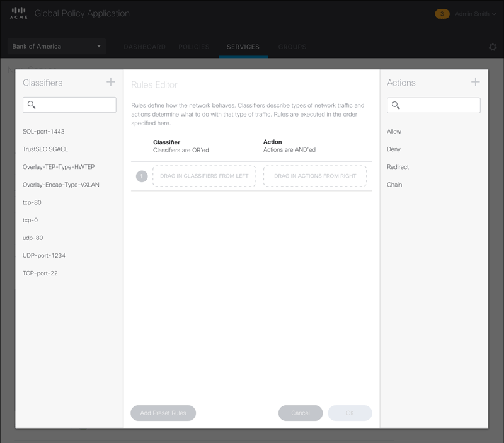Click the add classifier plus icon
This screenshot has width=504, height=443.
(111, 82)
